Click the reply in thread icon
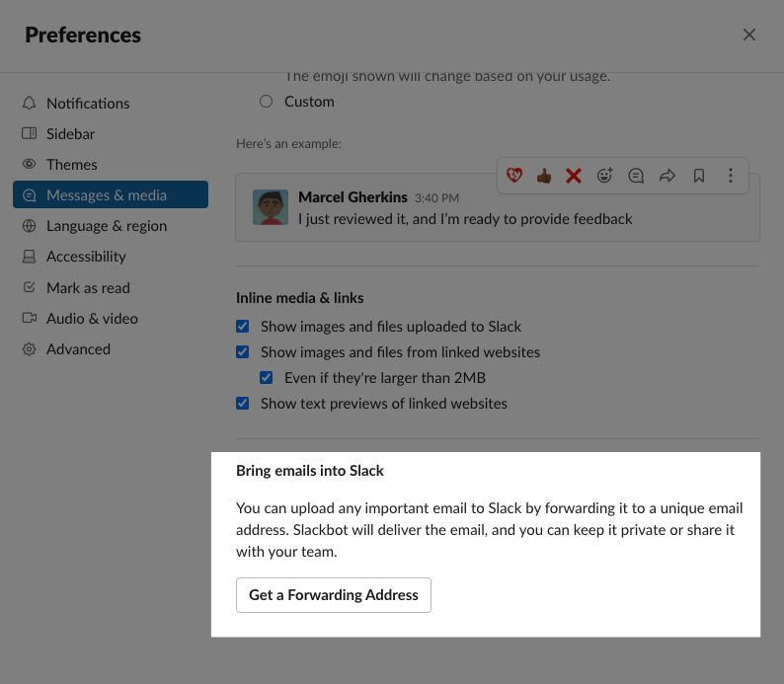Screen dimensions: 784x684 pos(636,176)
